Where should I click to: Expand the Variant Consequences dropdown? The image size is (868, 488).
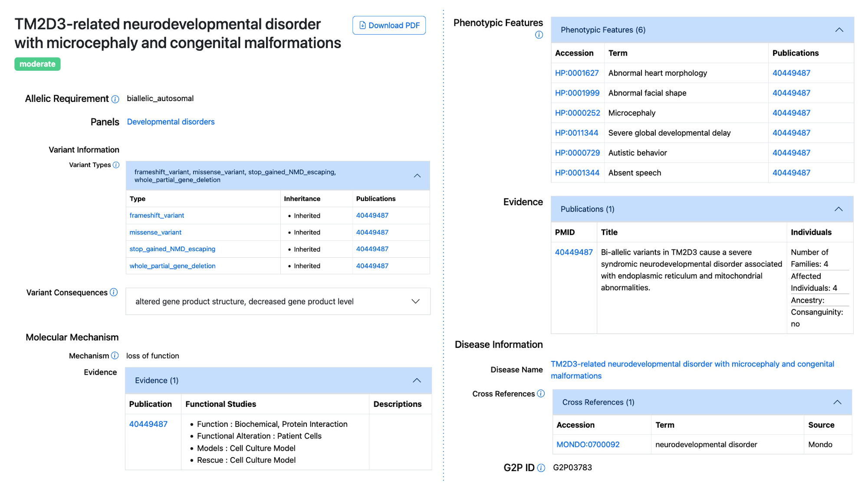415,301
